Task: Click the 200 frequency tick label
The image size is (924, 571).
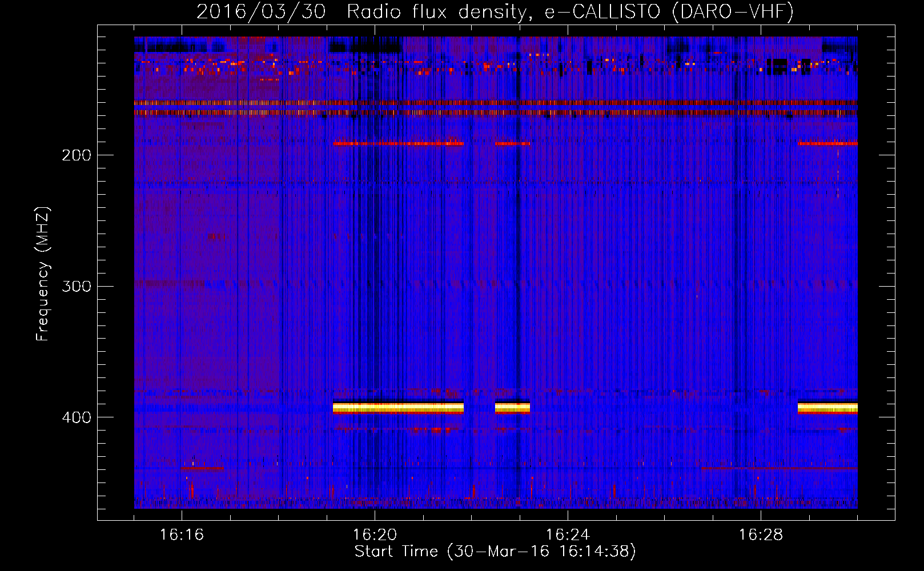Action: click(77, 155)
